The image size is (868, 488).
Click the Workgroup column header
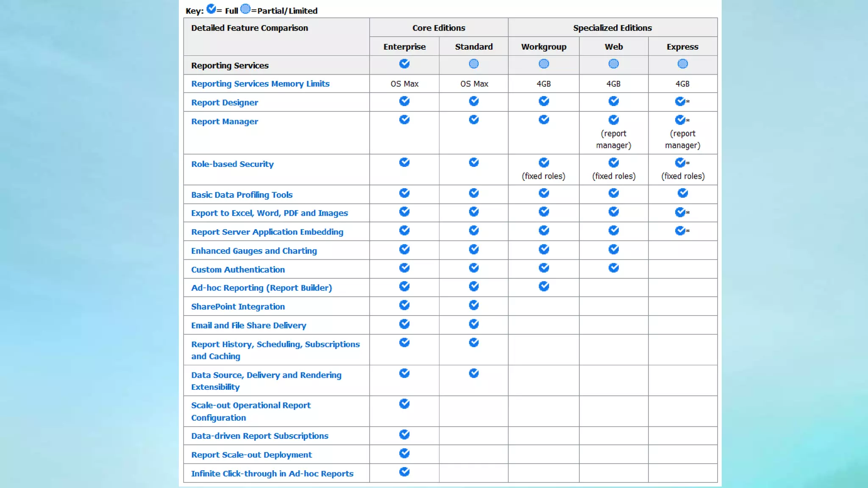pos(544,47)
